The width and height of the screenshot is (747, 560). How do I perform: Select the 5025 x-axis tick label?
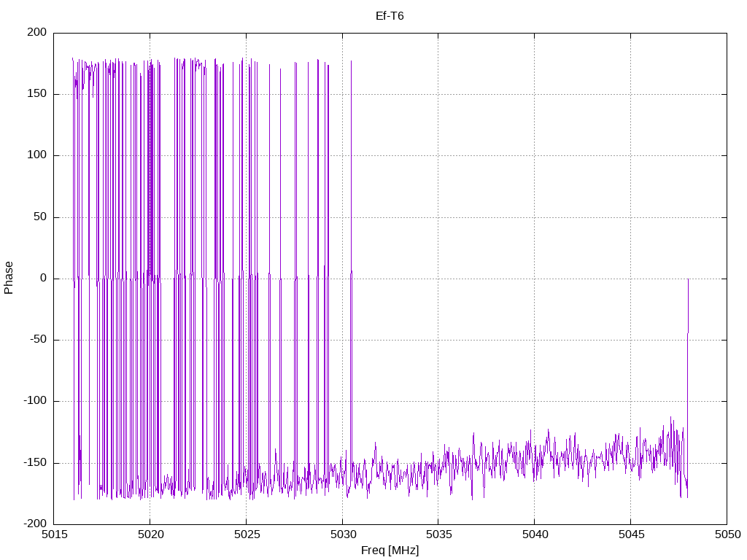[246, 534]
